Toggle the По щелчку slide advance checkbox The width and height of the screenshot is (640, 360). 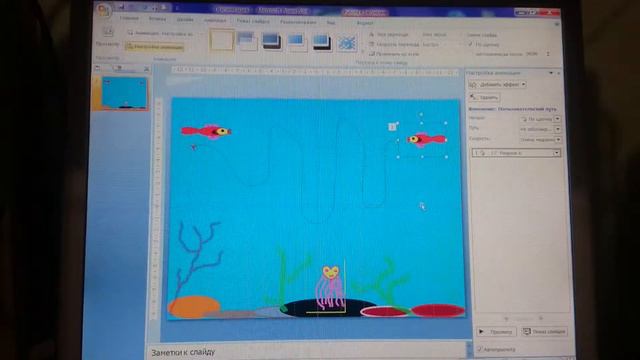click(x=470, y=44)
